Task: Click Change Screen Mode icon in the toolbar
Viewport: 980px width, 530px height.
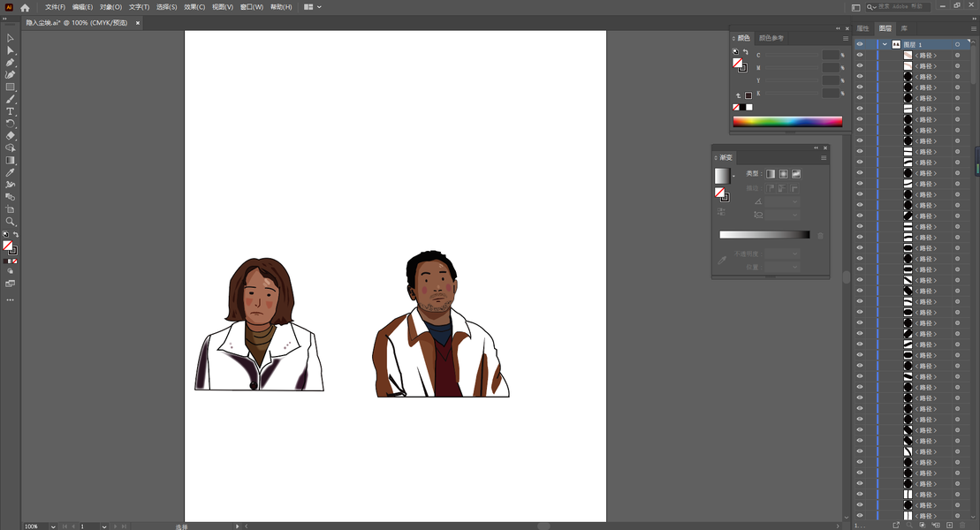Action: point(10,284)
